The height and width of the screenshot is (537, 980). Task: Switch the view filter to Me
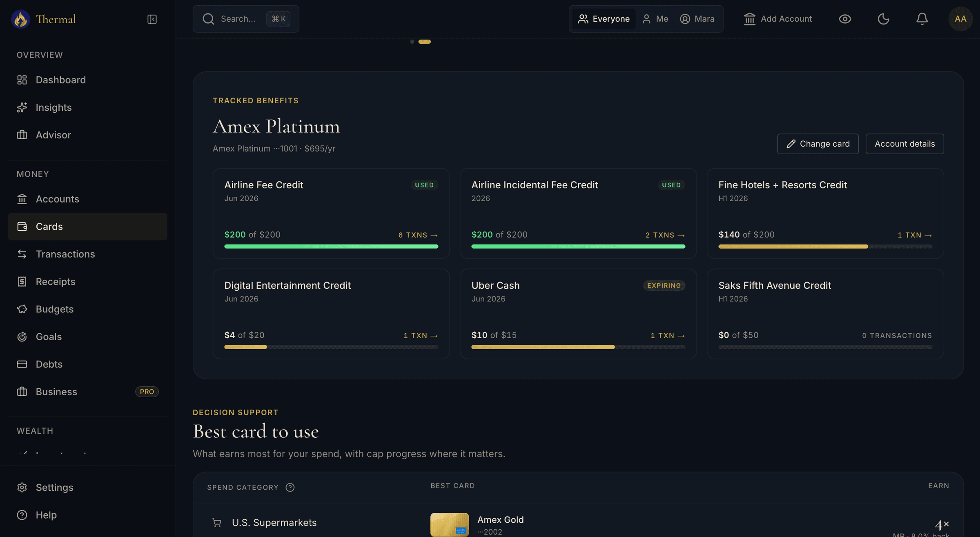tap(655, 19)
